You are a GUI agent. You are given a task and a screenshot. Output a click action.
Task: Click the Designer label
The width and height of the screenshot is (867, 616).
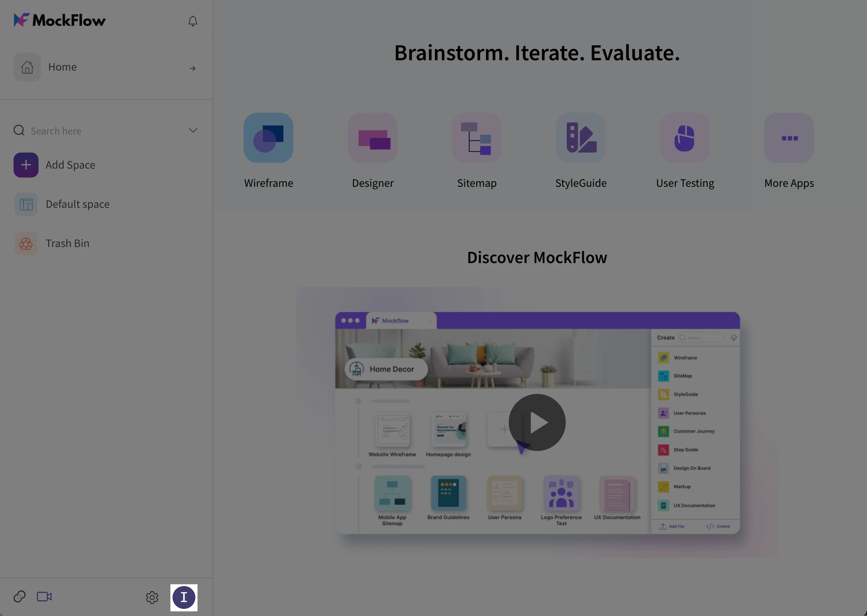click(373, 183)
